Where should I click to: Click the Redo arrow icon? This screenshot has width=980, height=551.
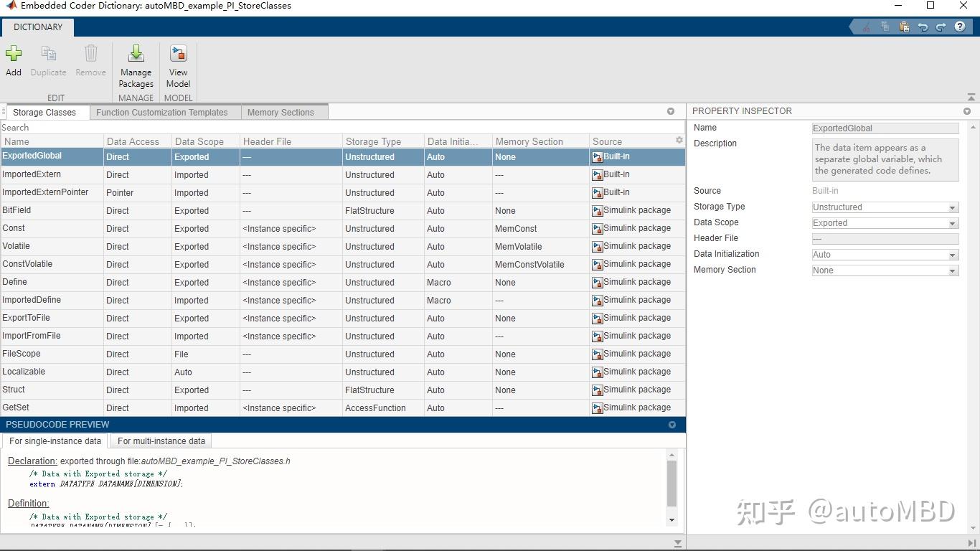coord(941,26)
